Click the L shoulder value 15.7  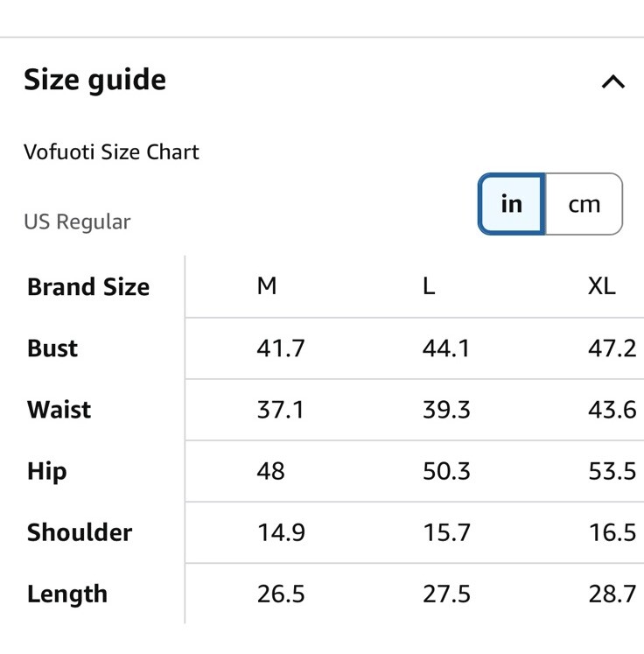446,532
